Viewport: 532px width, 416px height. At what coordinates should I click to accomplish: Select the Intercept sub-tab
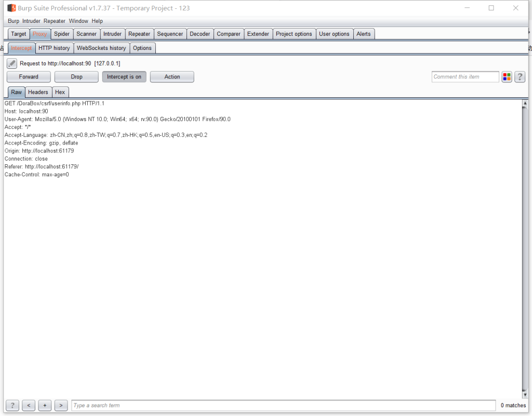[x=21, y=48]
